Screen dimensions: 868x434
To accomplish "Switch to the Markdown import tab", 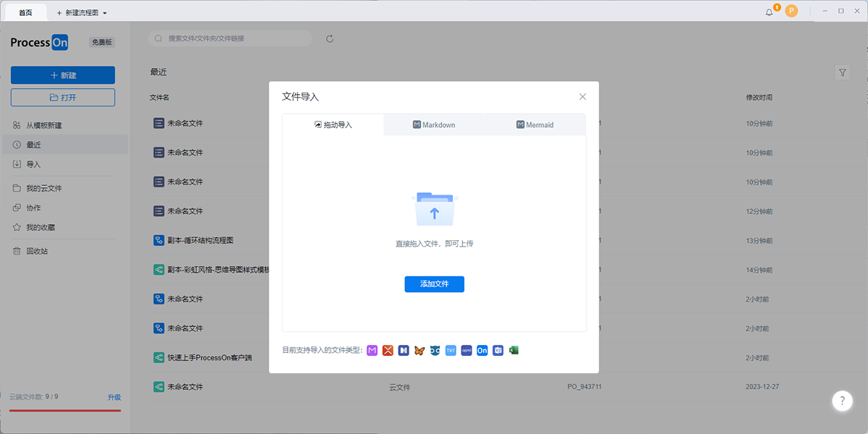I will tap(434, 124).
